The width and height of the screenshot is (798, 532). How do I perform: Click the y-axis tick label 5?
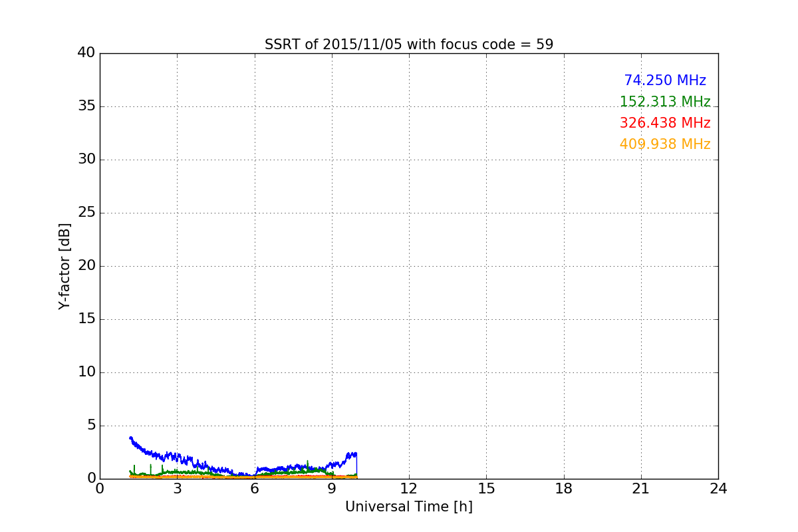(x=91, y=426)
